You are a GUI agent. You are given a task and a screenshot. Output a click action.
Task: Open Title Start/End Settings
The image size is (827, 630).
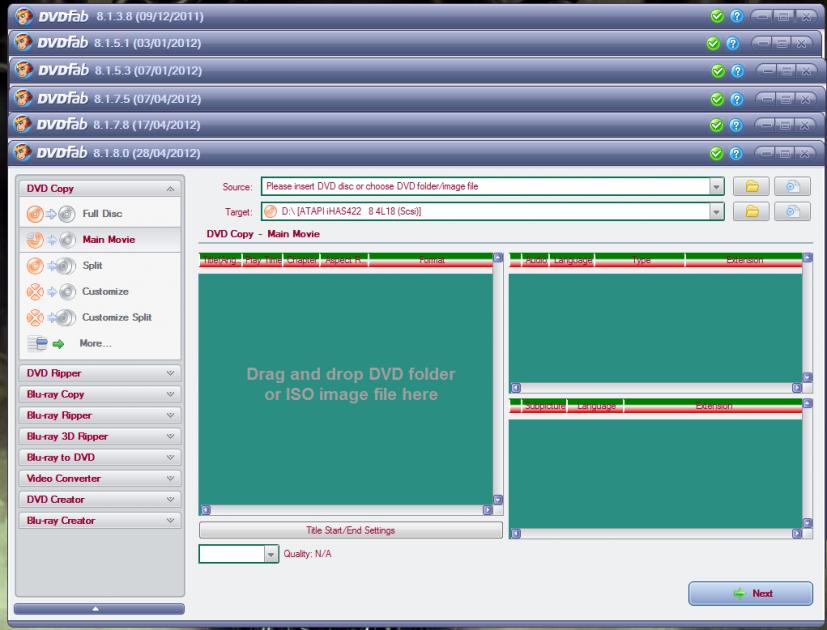(351, 530)
